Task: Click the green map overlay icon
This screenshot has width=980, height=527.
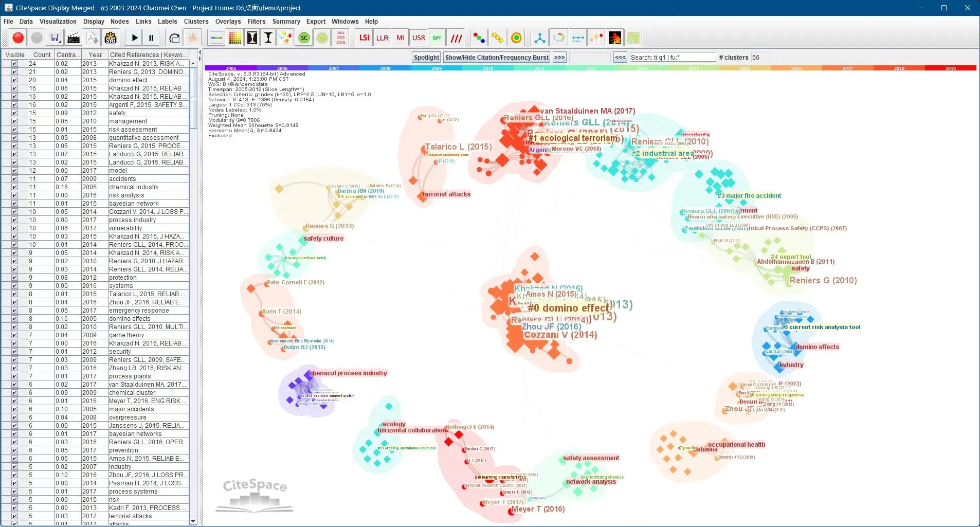Action: point(633,38)
